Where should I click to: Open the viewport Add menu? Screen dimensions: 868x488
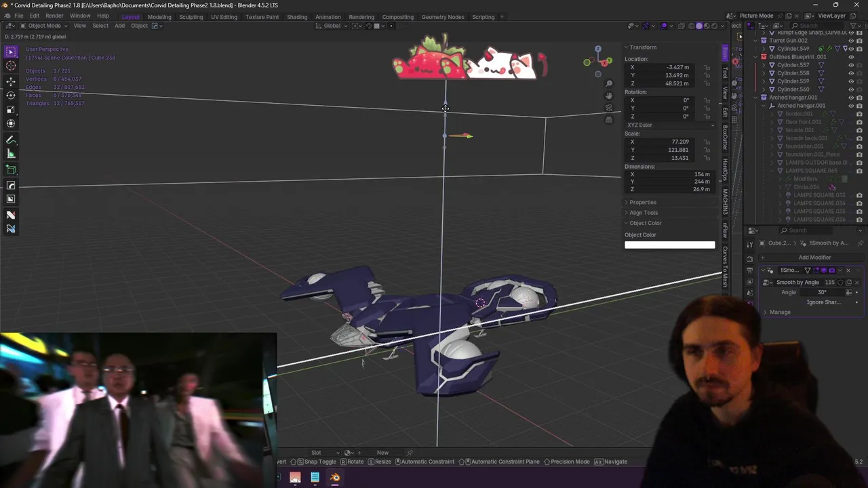coord(119,26)
